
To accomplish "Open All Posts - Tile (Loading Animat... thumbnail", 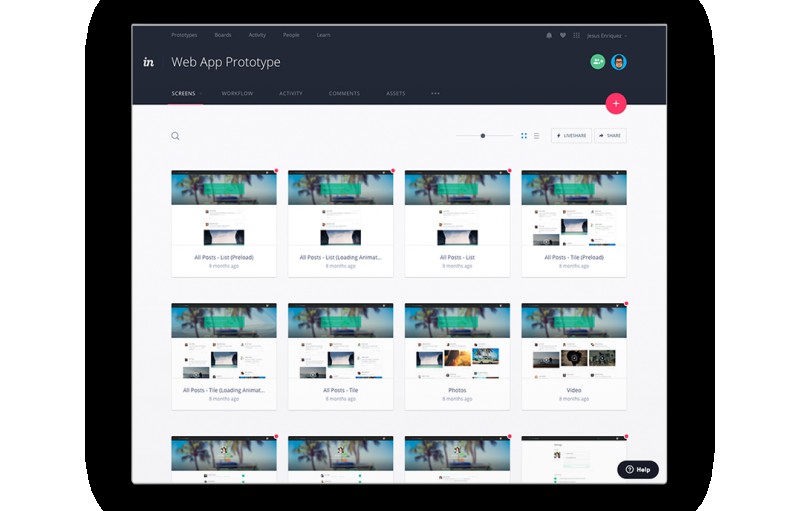I will [x=224, y=341].
